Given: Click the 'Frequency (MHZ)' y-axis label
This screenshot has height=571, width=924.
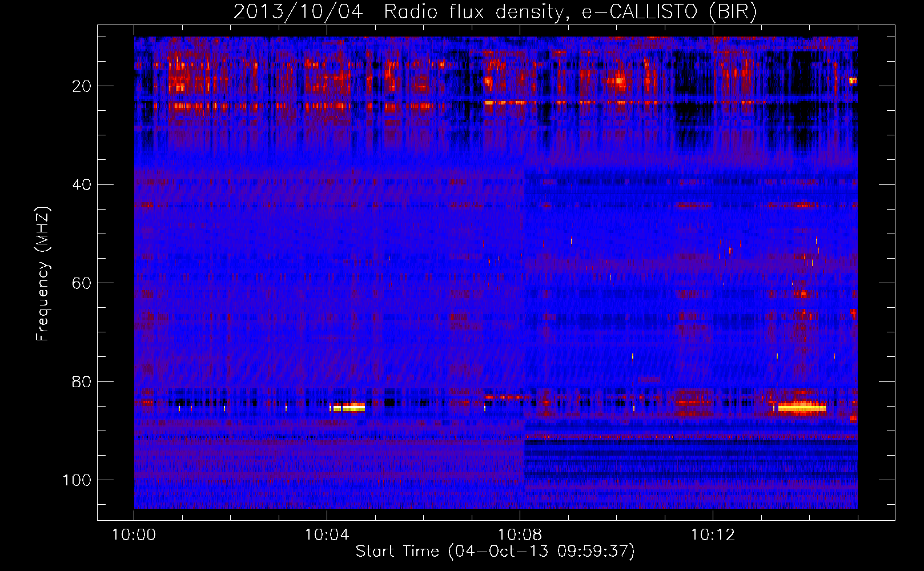Looking at the screenshot, I should pyautogui.click(x=43, y=274).
